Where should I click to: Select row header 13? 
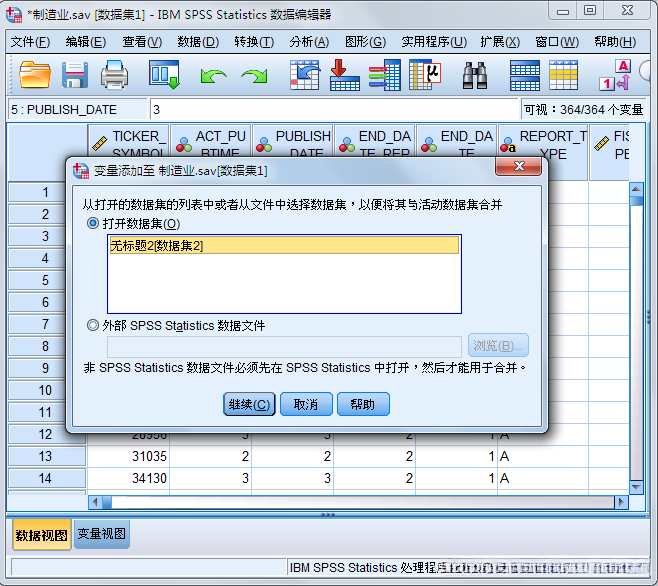click(47, 456)
